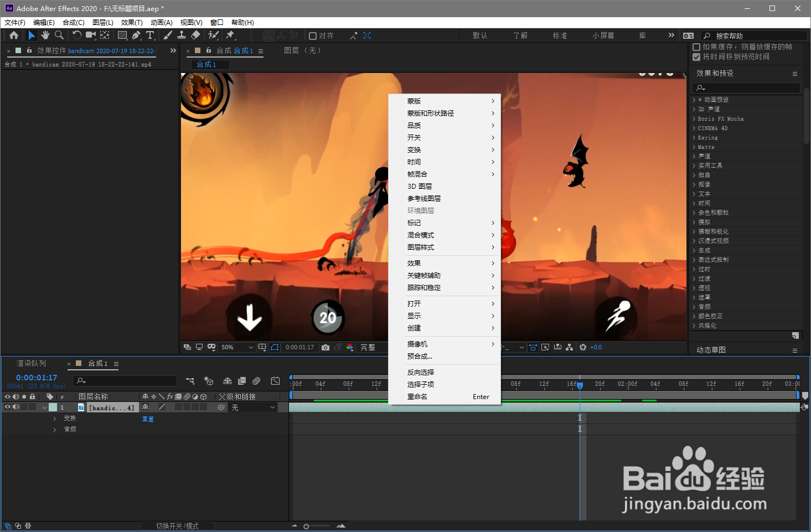Mute the bandic layer audio speaker
Screen dimensions: 811x532
coord(16,407)
